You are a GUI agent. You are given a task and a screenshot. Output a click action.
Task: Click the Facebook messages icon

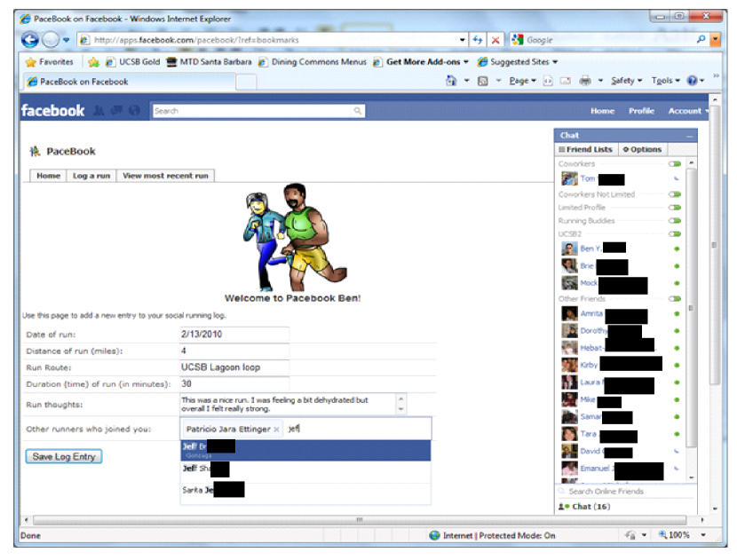(x=116, y=110)
